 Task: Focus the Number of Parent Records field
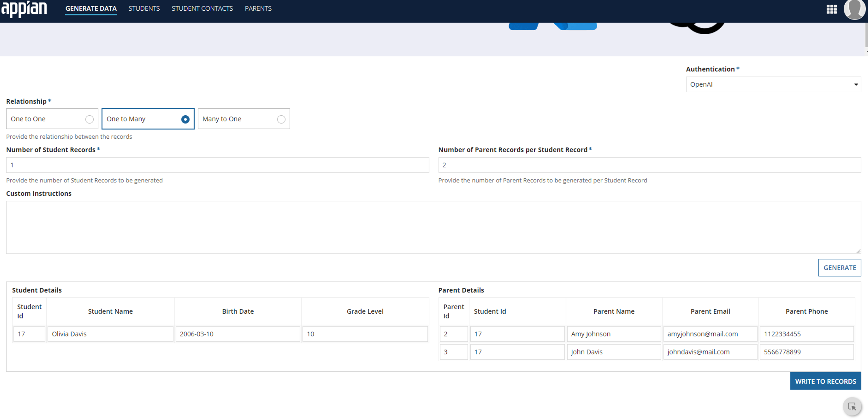pyautogui.click(x=649, y=165)
